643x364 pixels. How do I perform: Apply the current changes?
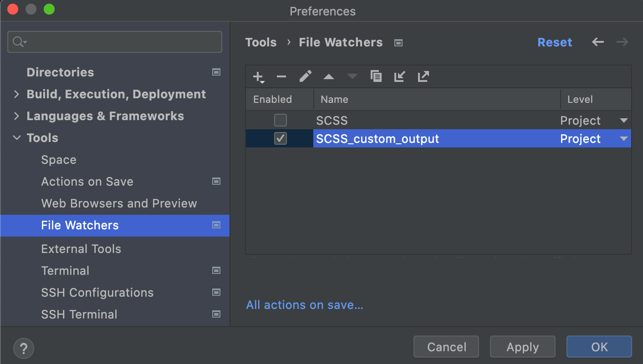tap(522, 347)
